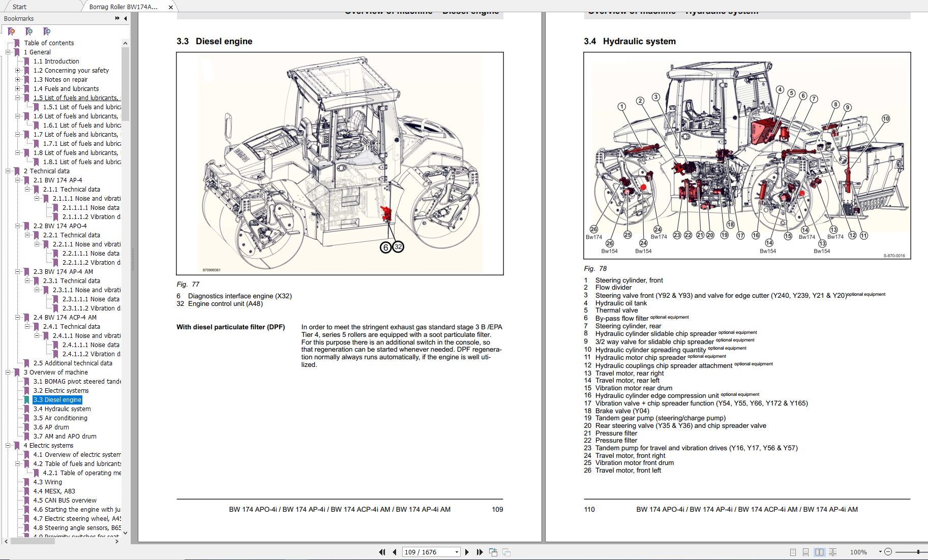The image size is (928, 560).
Task: Jump to the last page
Action: (480, 552)
